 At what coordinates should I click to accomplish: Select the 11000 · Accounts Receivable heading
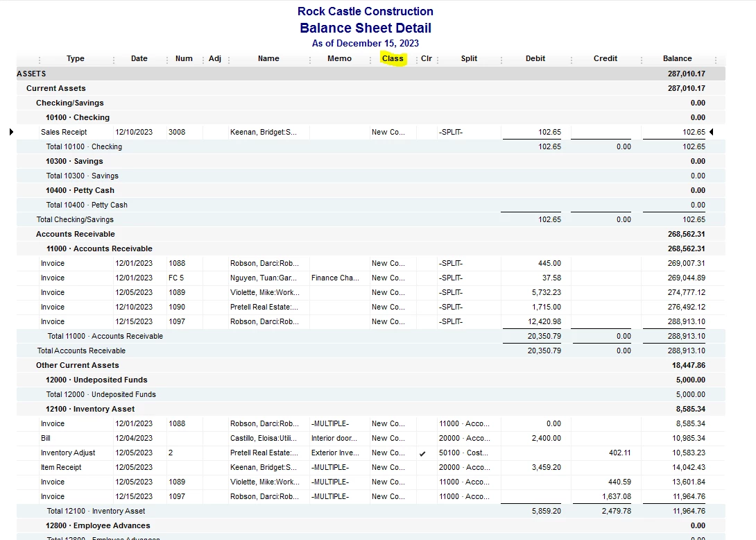point(99,248)
